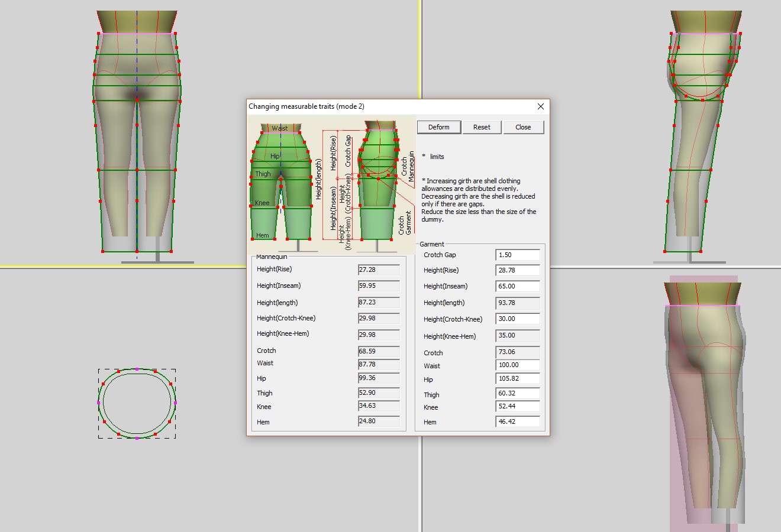The width and height of the screenshot is (781, 532).
Task: Click the garment Thigh input field
Action: tap(517, 394)
